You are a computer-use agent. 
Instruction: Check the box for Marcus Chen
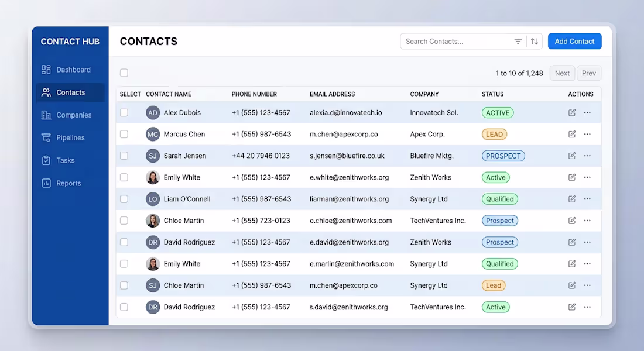point(124,134)
